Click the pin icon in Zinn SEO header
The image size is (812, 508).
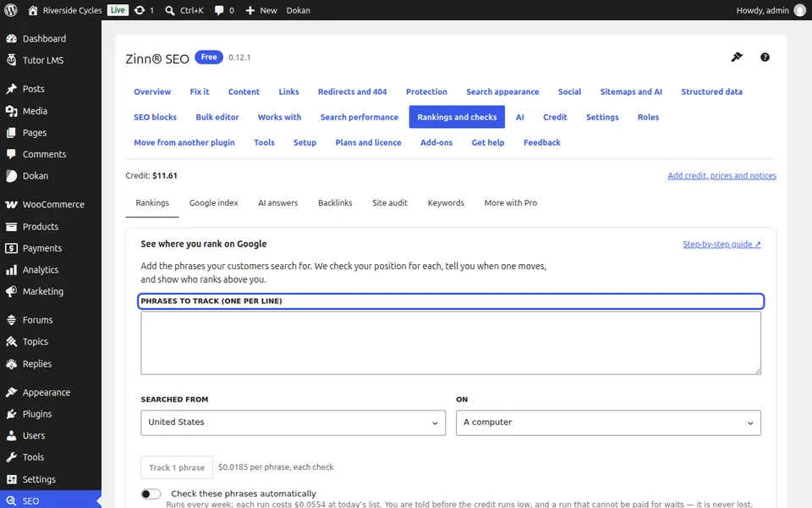[x=737, y=57]
